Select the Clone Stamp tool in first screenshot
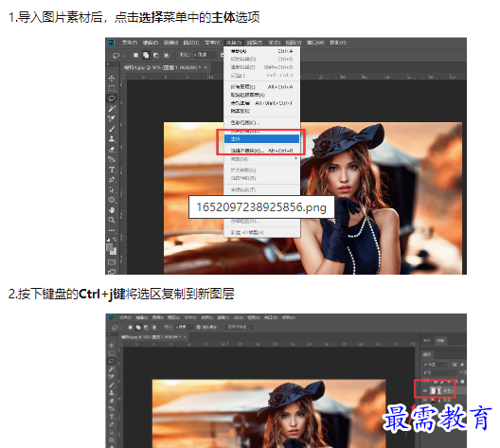Image resolution: width=500 pixels, height=448 pixels. [112, 139]
